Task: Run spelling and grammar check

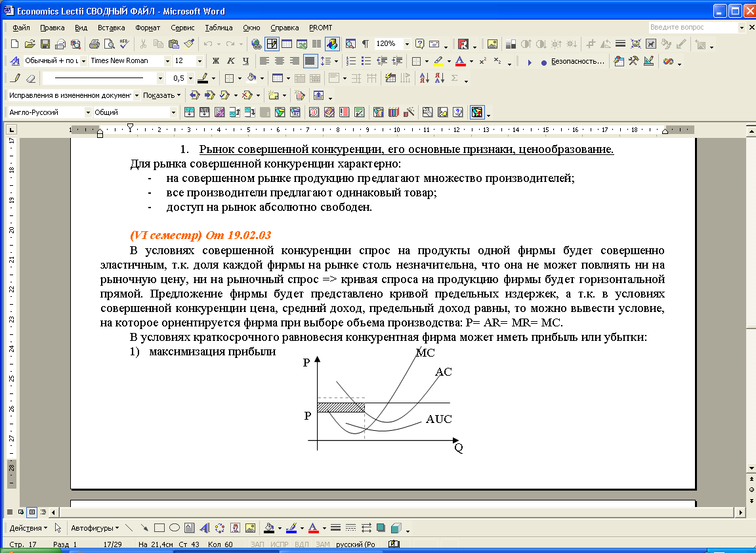Action: coord(125,44)
